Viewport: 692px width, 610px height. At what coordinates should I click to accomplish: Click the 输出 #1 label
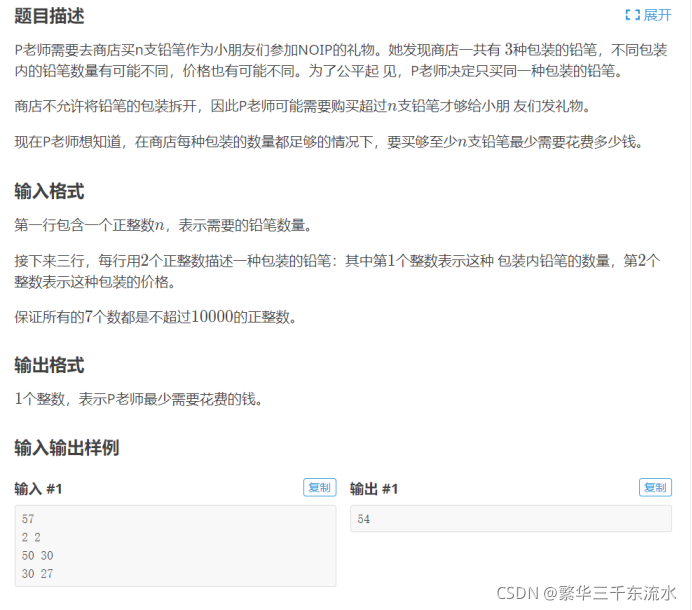[374, 489]
